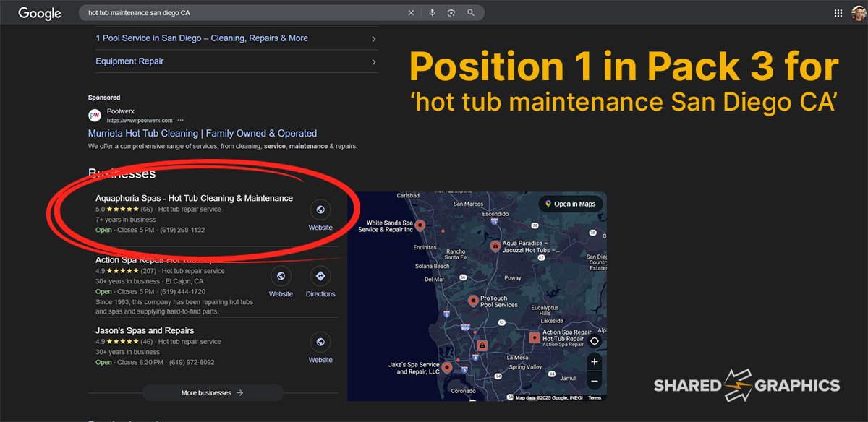This screenshot has height=422, width=868.
Task: Select White Sands Spa map pin
Action: click(420, 225)
